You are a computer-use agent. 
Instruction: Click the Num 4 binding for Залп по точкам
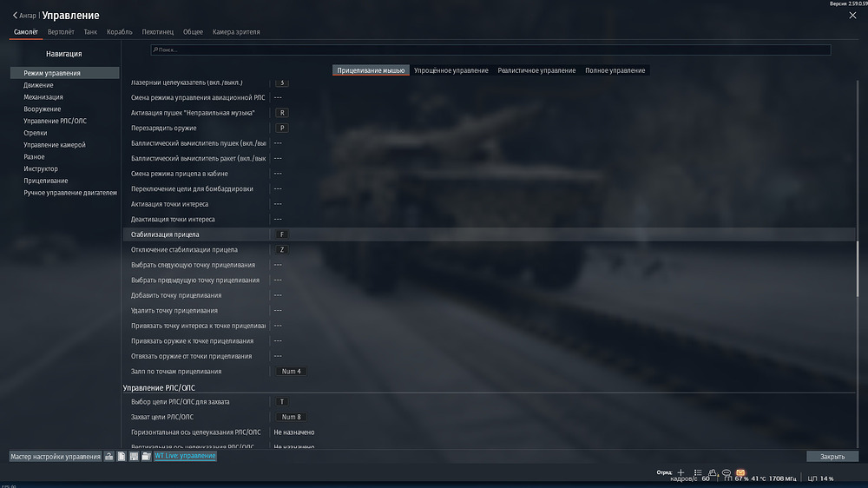pos(291,372)
